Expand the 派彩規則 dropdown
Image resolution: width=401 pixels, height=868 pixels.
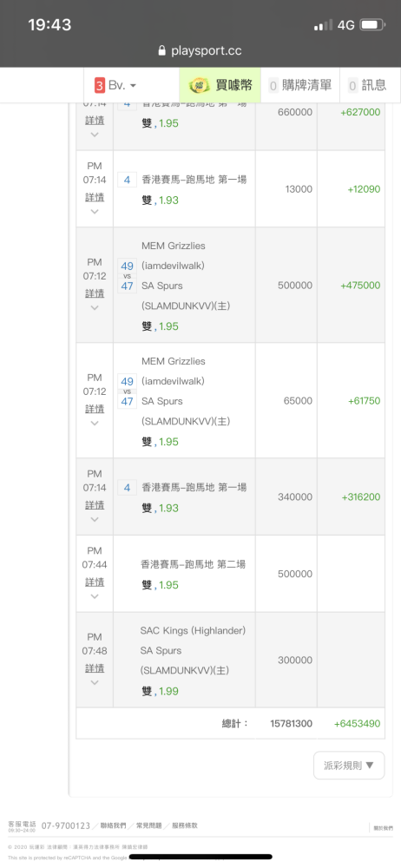pos(349,766)
